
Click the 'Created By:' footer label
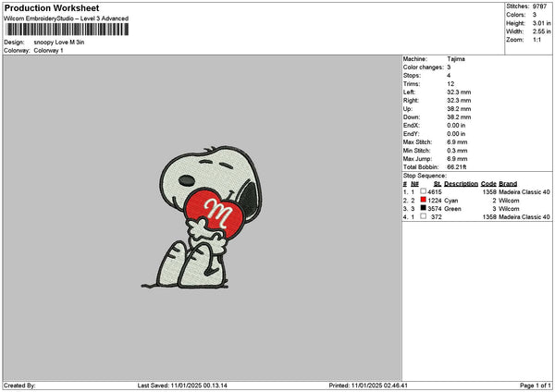tap(19, 386)
